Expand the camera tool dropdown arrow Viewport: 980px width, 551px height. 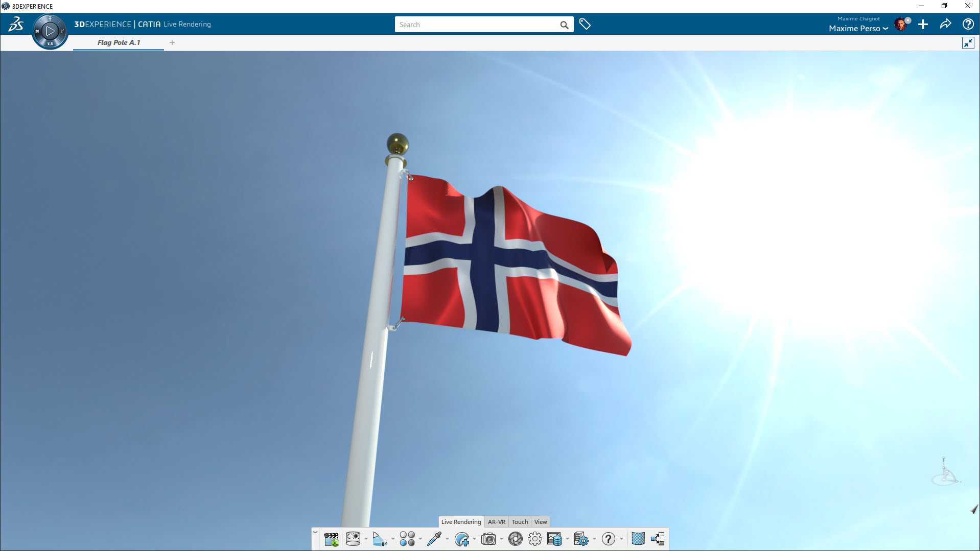coord(501,539)
